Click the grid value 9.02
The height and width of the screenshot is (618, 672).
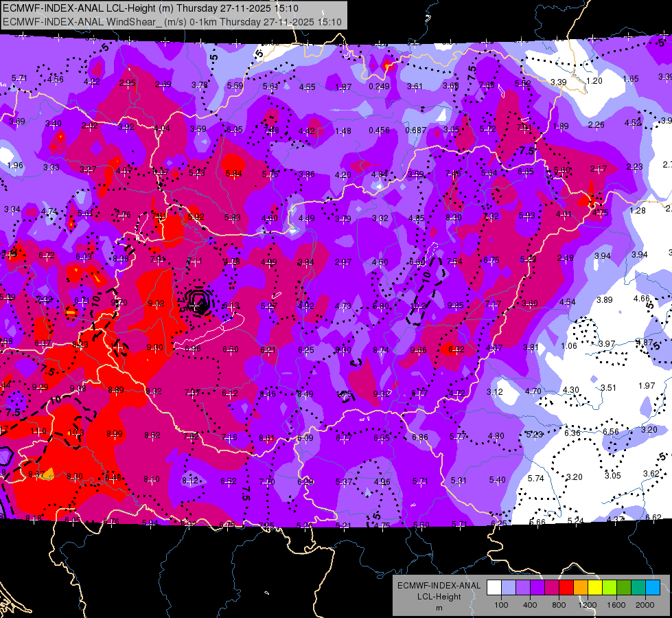tap(156, 304)
